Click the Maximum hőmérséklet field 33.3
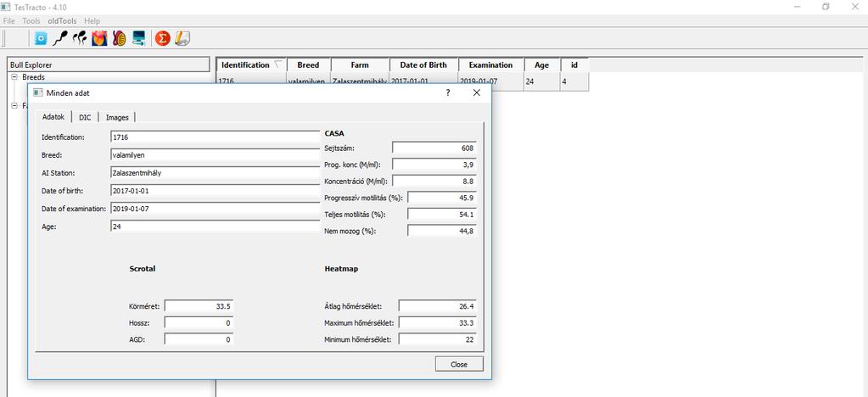This screenshot has height=397, width=868. coord(437,323)
